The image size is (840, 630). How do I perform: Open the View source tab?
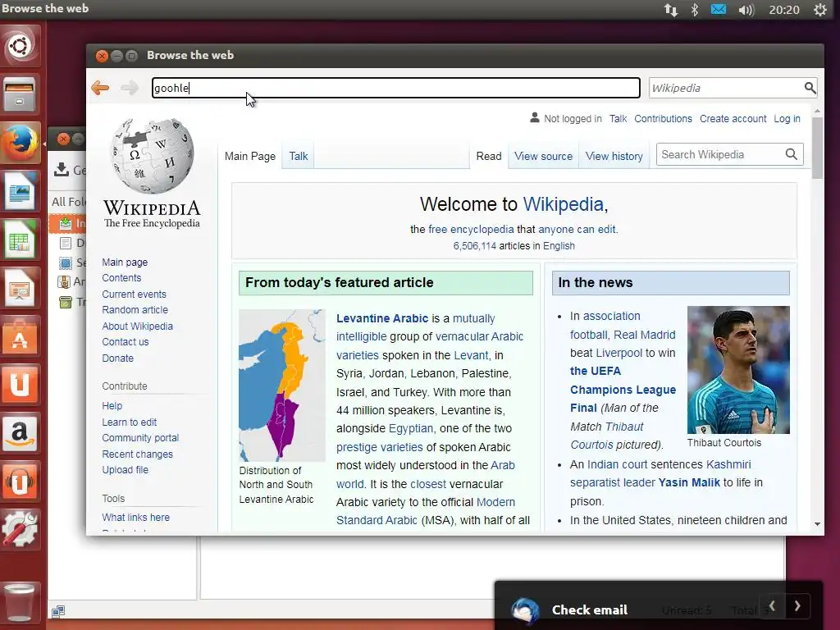543,156
